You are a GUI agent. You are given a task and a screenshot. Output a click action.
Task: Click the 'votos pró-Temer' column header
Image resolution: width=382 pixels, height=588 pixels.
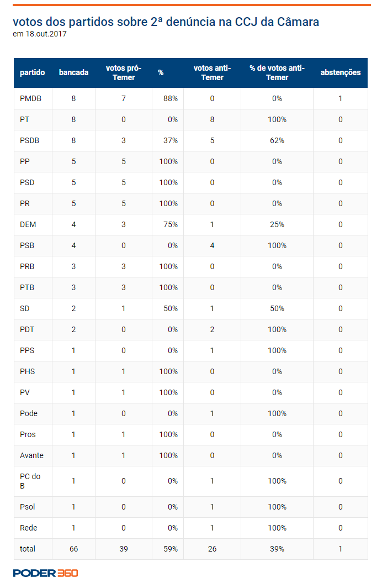pyautogui.click(x=124, y=73)
